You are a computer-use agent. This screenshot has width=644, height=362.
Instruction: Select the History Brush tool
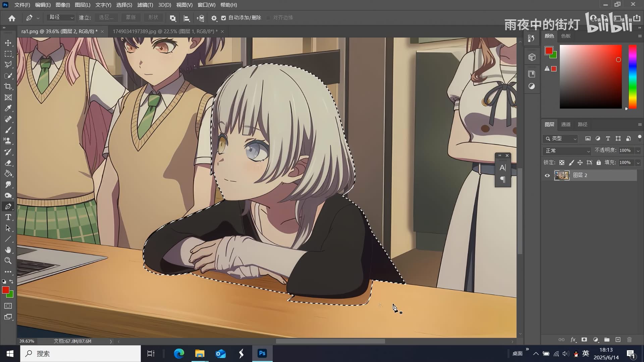(x=8, y=152)
